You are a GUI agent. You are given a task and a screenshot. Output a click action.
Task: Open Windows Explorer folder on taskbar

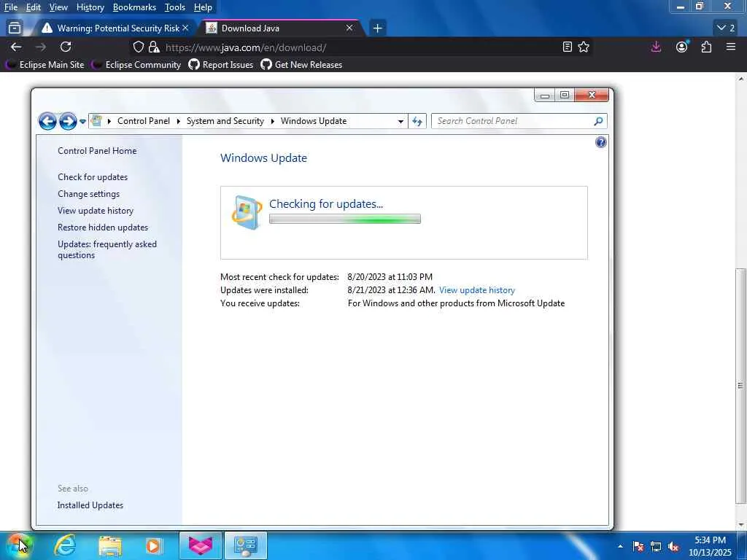point(110,545)
